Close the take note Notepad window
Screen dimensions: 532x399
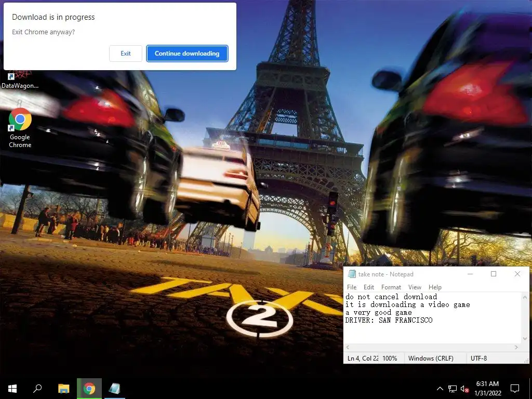(x=517, y=274)
